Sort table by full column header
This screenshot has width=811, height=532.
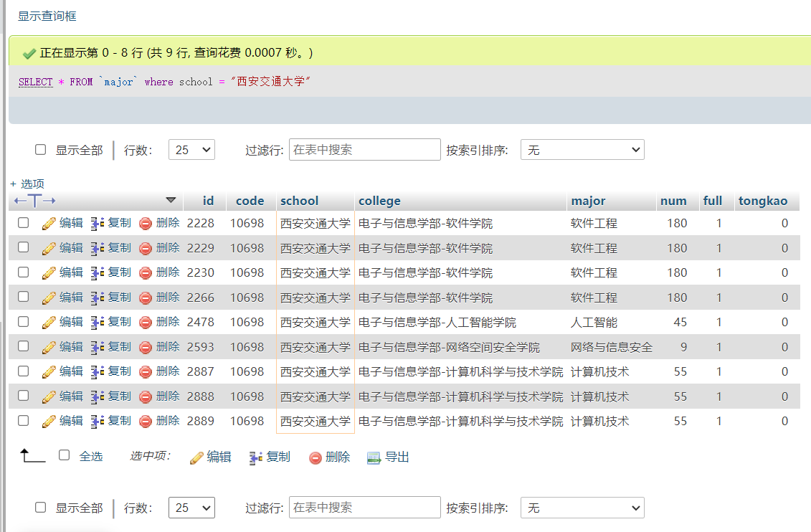[x=712, y=201]
